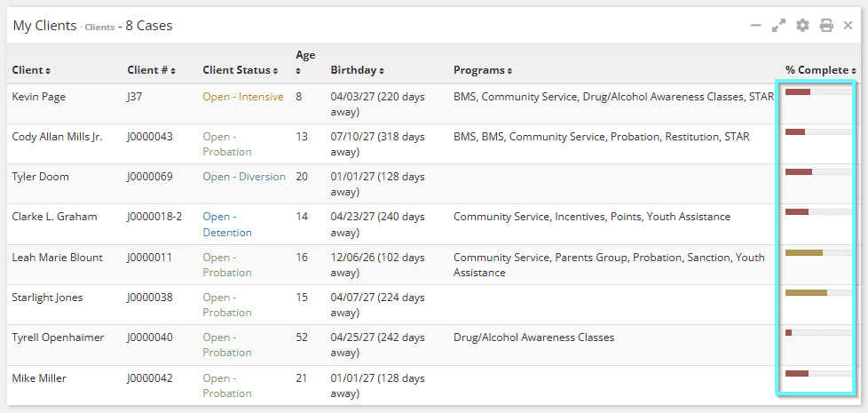Viewport: 868px width, 413px height.
Task: Click the Clients subtitle in the header
Action: [99, 28]
